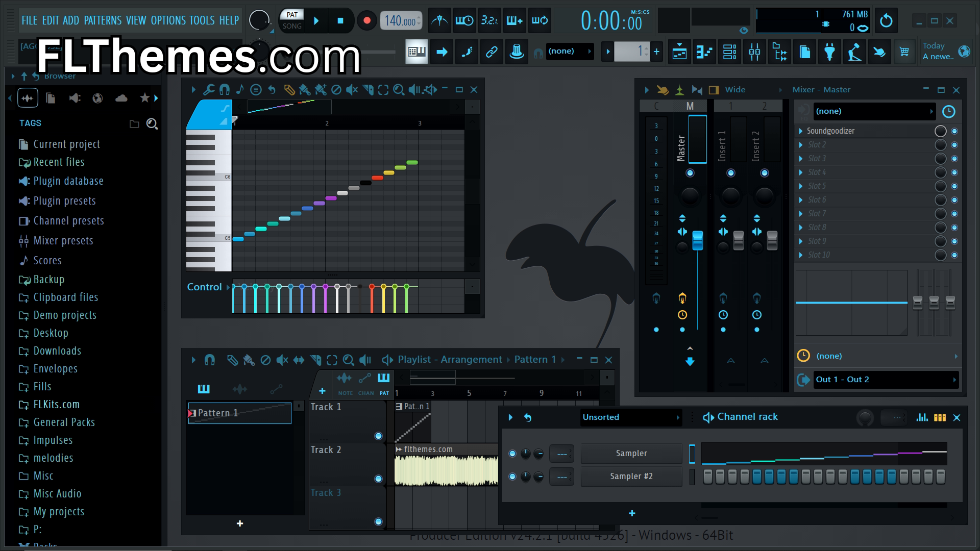Select the browser starred favorites tab

(144, 98)
